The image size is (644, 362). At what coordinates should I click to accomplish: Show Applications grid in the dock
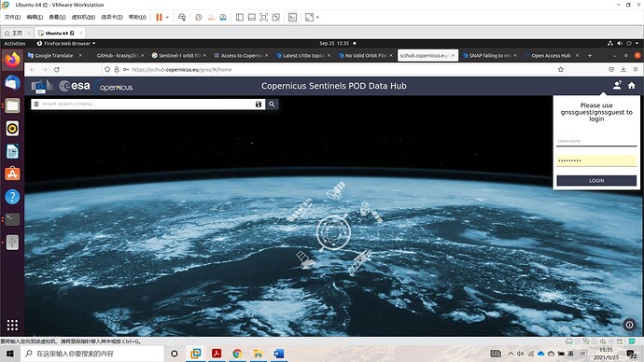point(12,325)
